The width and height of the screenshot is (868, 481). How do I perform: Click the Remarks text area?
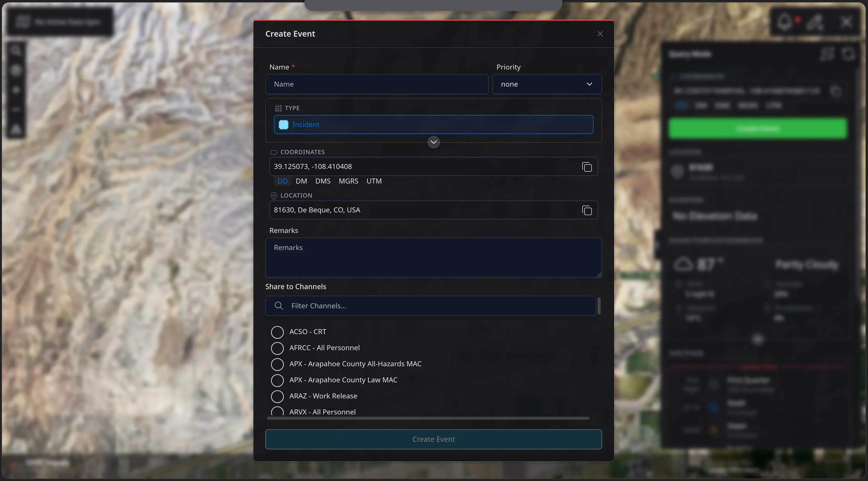click(433, 258)
